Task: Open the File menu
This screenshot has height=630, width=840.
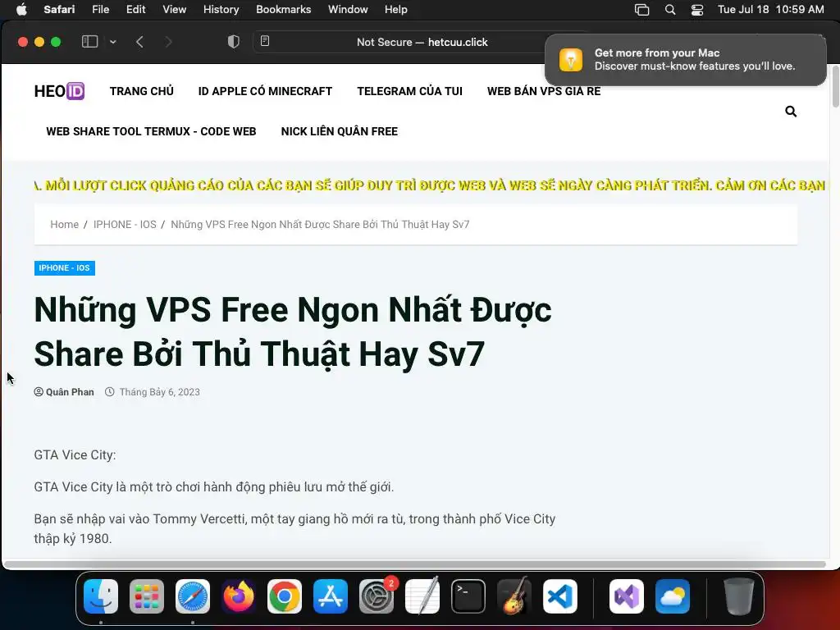Action: coord(100,10)
